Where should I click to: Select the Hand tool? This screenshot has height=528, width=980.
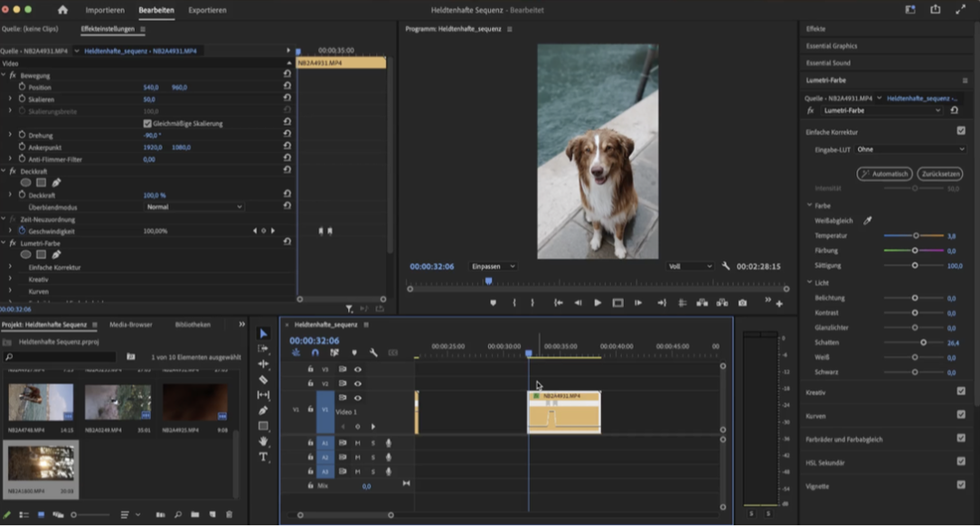pos(263,441)
